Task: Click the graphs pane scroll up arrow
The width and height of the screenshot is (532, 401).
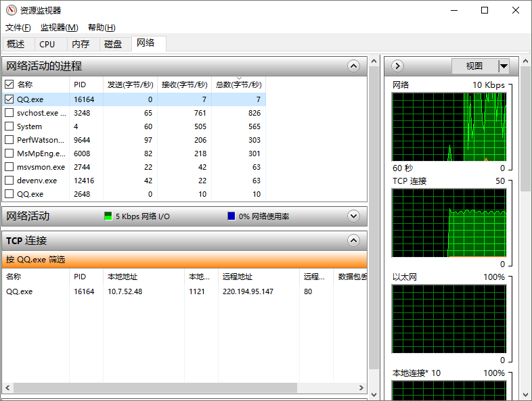Action: click(x=525, y=62)
